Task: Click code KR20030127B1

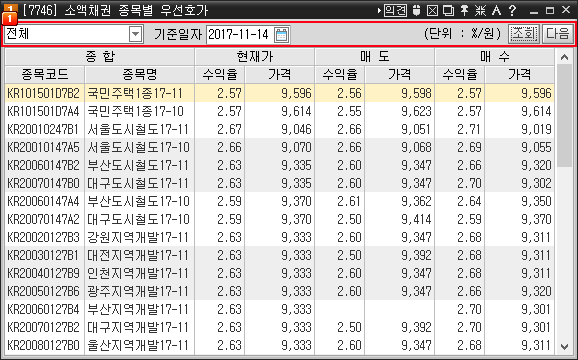Action: tap(43, 256)
